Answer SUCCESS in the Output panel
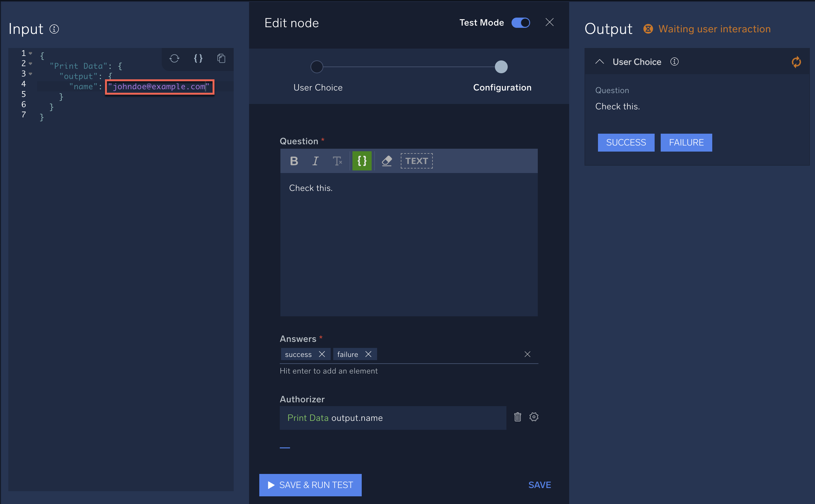The image size is (815, 504). [626, 142]
